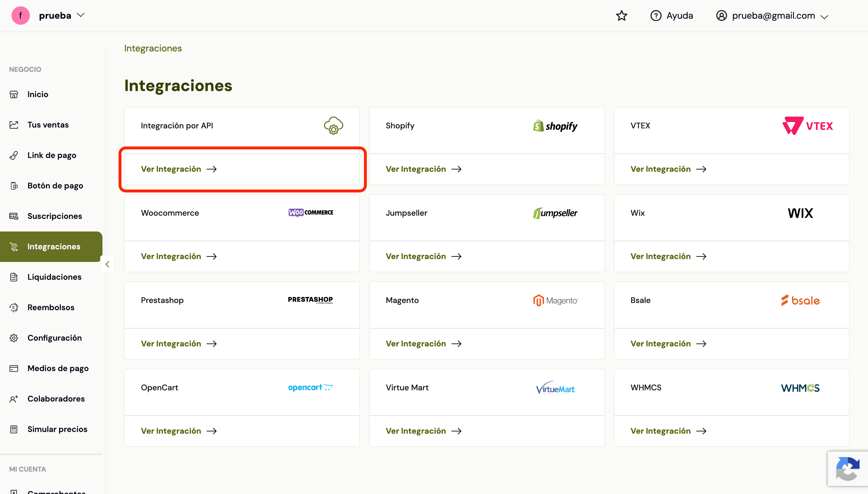Screen dimensions: 868x494
Task: Open Reembolsos in the sidebar
Action: point(51,307)
